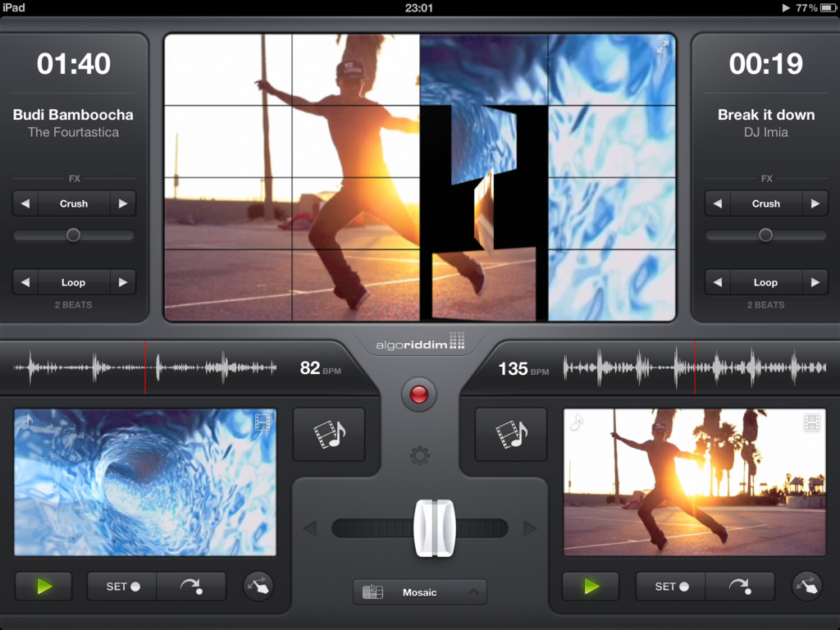Toggle the left deck Crush effect
Screen dimensions: 840x630
pyautogui.click(x=74, y=203)
